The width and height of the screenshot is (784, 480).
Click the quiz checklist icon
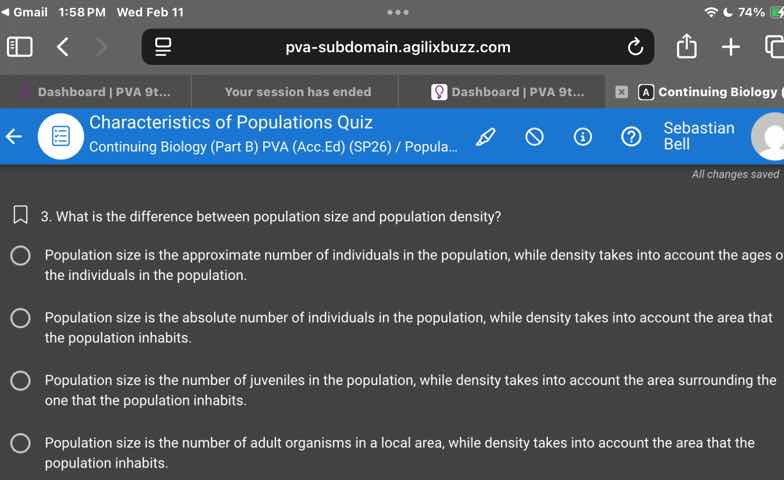pyautogui.click(x=60, y=136)
